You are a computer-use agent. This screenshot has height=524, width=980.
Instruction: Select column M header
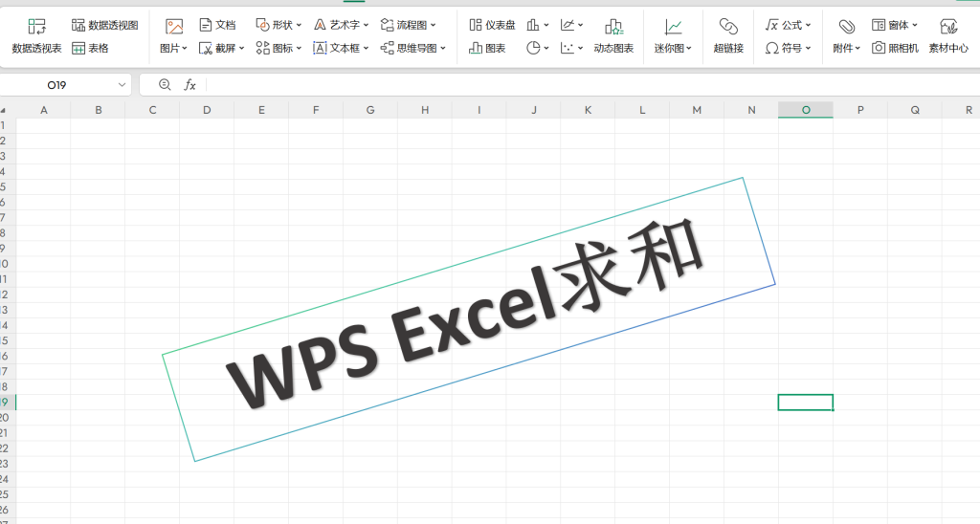click(x=697, y=110)
